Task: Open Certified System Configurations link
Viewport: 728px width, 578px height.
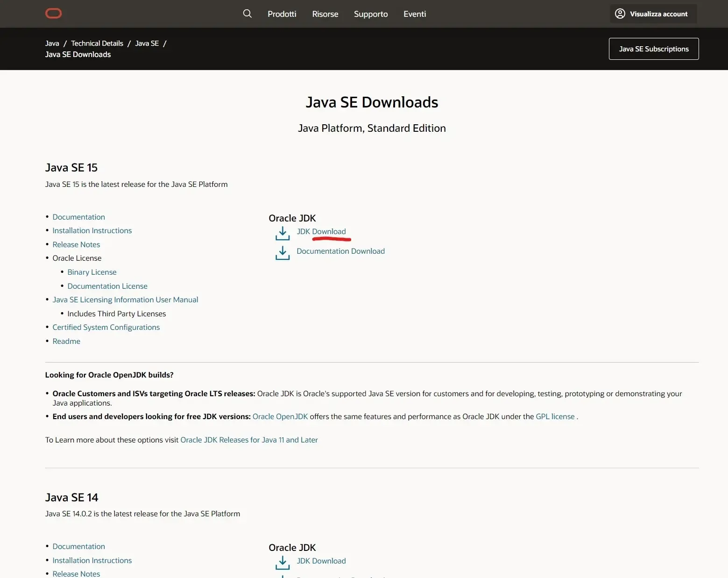Action: 106,328
